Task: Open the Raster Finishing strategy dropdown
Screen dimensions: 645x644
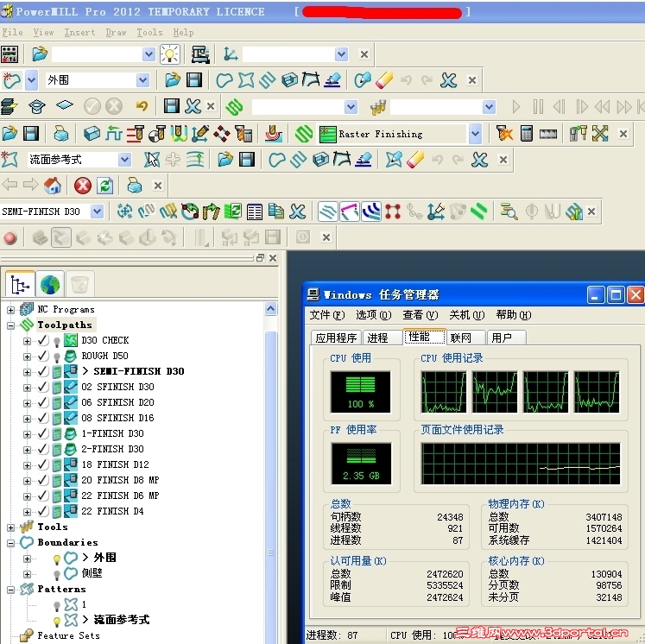Action: (475, 134)
